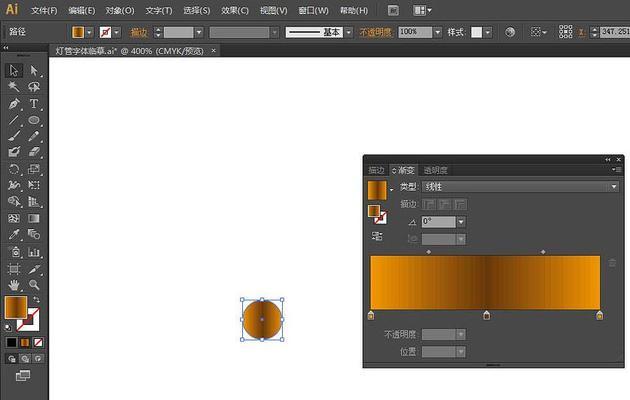
Task: Change the screen mode at toolbox bottom
Action: pos(23,376)
